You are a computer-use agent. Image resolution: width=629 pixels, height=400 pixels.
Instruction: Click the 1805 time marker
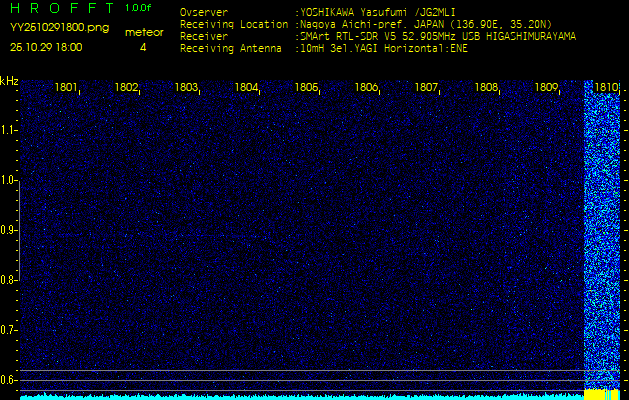tap(306, 87)
